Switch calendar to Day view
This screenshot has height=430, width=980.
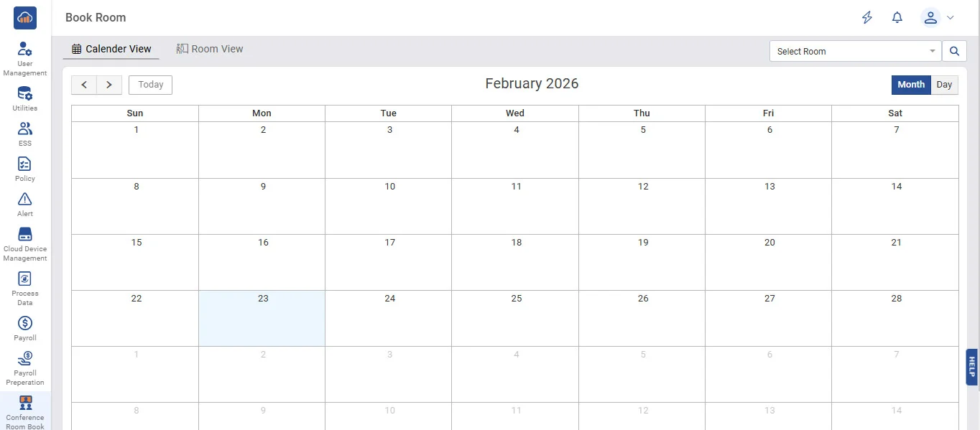click(944, 85)
